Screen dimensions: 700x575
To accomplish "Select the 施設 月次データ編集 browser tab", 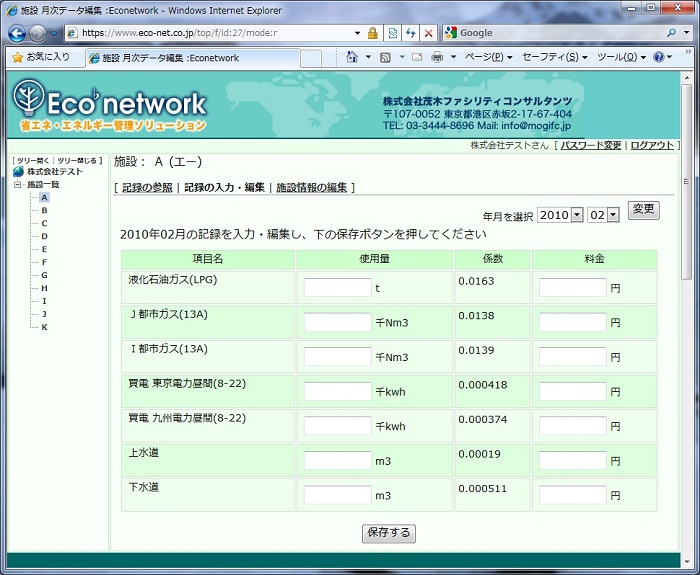I will pyautogui.click(x=192, y=58).
